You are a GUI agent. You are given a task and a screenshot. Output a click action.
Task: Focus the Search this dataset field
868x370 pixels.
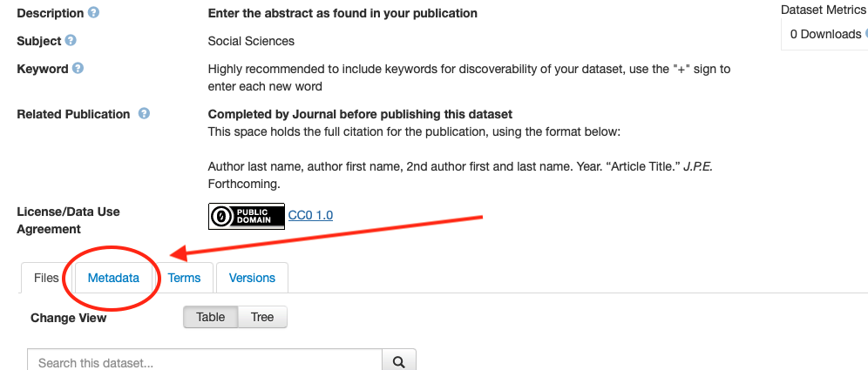tap(205, 362)
